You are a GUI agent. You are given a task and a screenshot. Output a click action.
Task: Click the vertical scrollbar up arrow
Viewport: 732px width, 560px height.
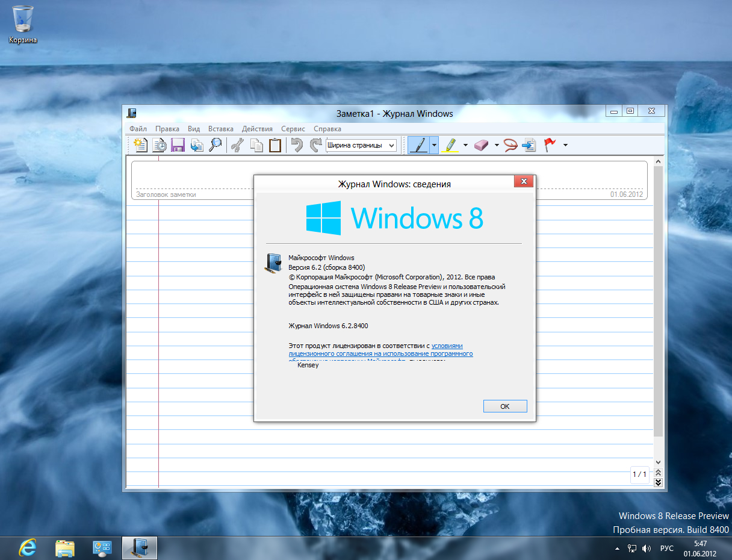658,162
